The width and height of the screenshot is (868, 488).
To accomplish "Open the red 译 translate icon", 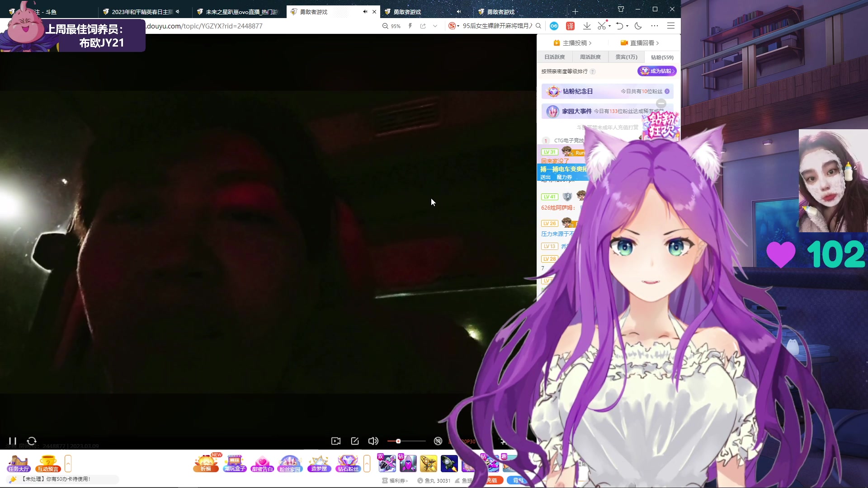I will (x=571, y=26).
